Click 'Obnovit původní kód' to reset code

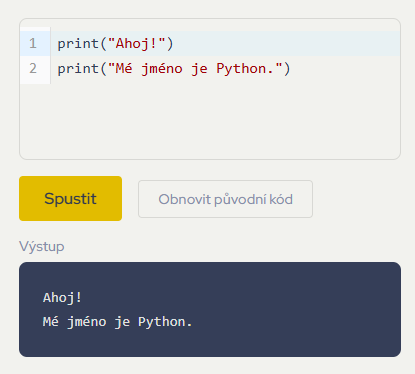point(225,199)
